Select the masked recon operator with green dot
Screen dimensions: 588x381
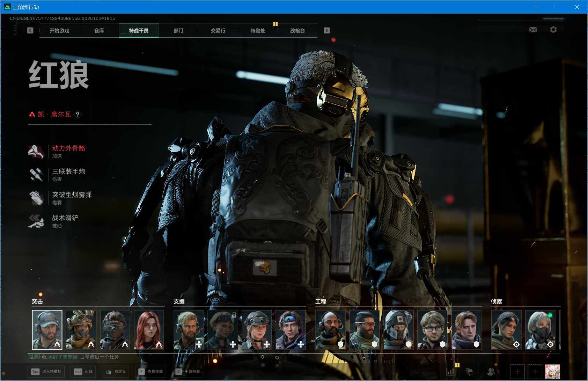point(540,330)
